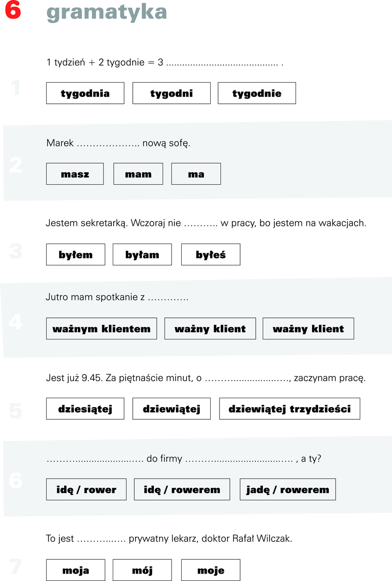392x581 pixels.
Task: Click the "moja" answer button
Action: (75, 570)
